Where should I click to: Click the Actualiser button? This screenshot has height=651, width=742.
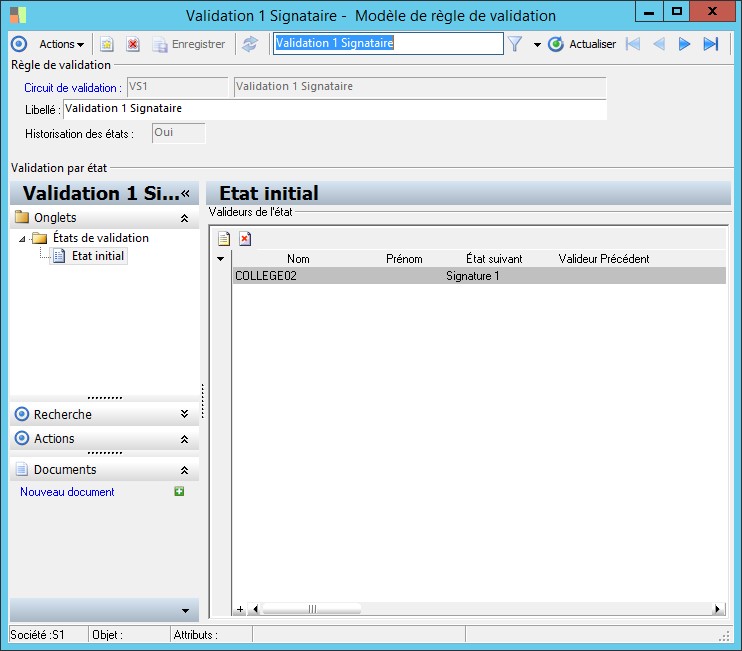click(x=582, y=44)
